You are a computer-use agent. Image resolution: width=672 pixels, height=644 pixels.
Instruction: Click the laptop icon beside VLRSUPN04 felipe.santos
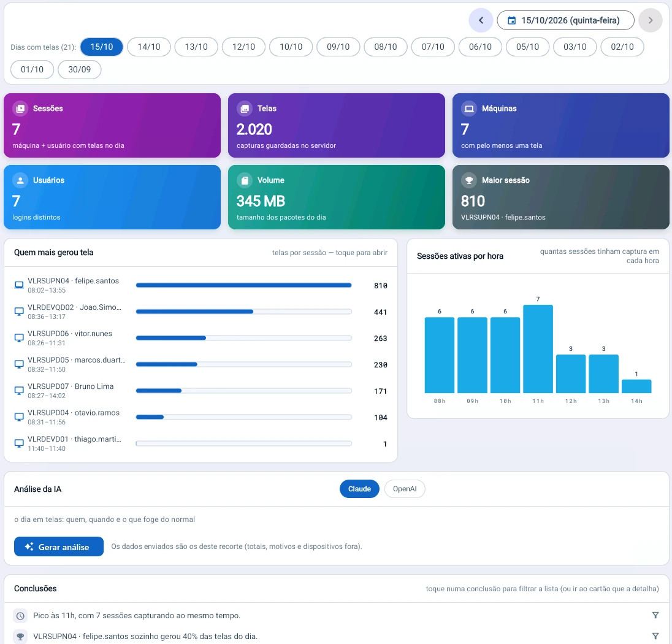coord(19,285)
